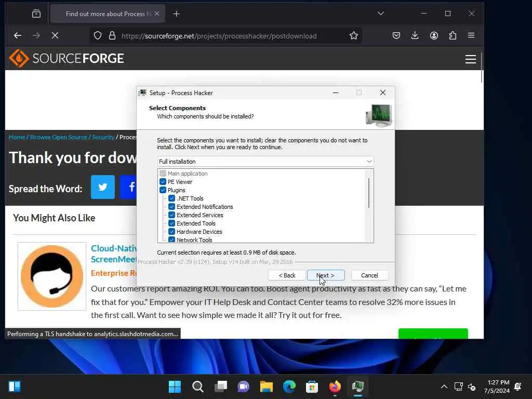The image size is (532, 399).
Task: Click the Firefox forward arrow
Action: click(36, 35)
